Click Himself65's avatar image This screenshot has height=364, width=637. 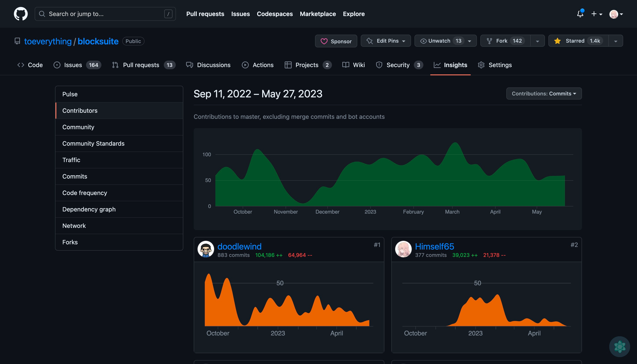tap(403, 249)
